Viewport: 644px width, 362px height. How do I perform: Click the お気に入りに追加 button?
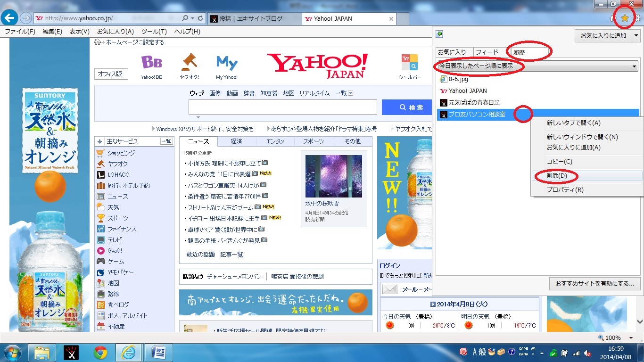pyautogui.click(x=603, y=36)
